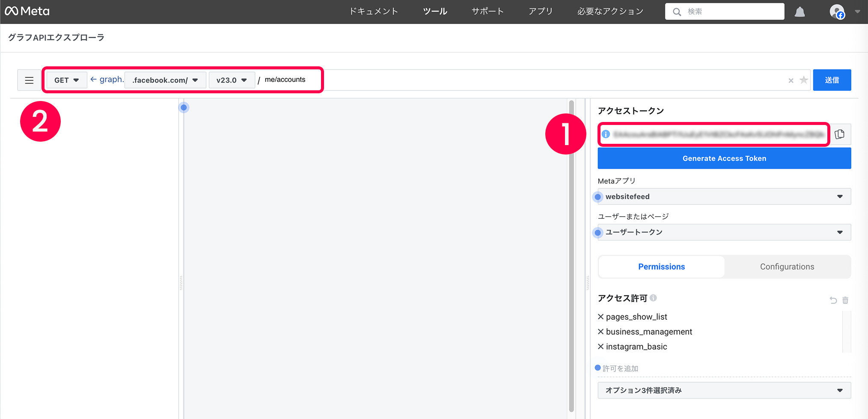Switch to the Configurations tab

tap(787, 267)
